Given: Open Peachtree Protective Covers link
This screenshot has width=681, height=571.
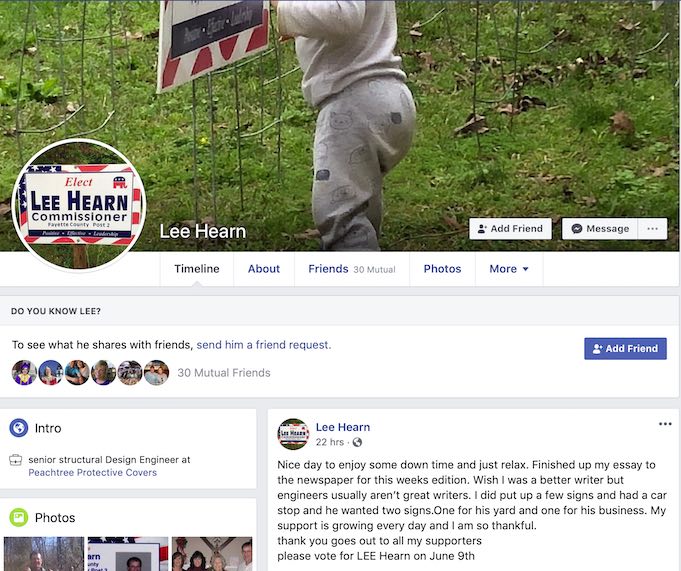Looking at the screenshot, I should [x=93, y=472].
